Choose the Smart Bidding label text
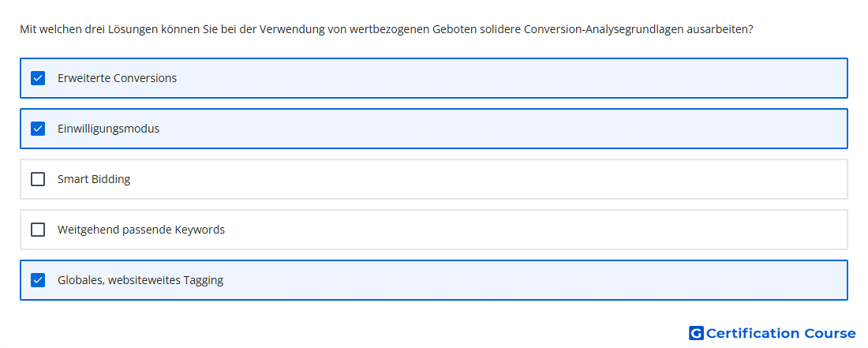This screenshot has width=868, height=348. (x=94, y=179)
